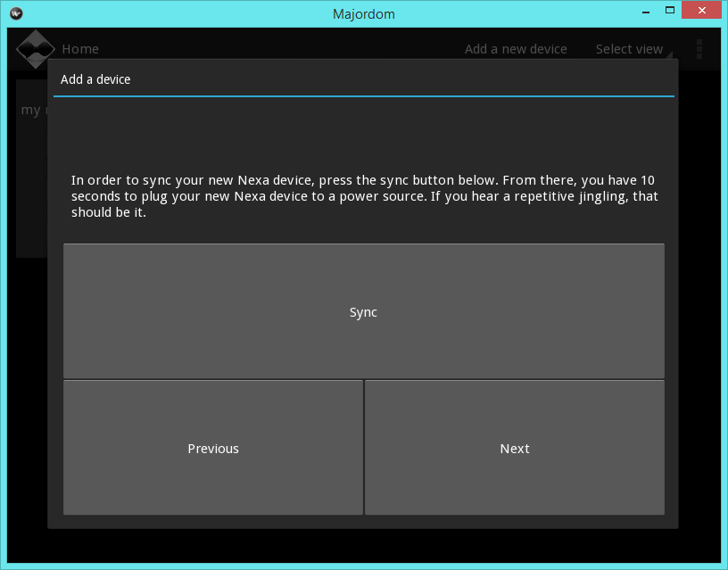Close the Majordom window
Image resolution: width=728 pixels, height=570 pixels.
pyautogui.click(x=702, y=12)
